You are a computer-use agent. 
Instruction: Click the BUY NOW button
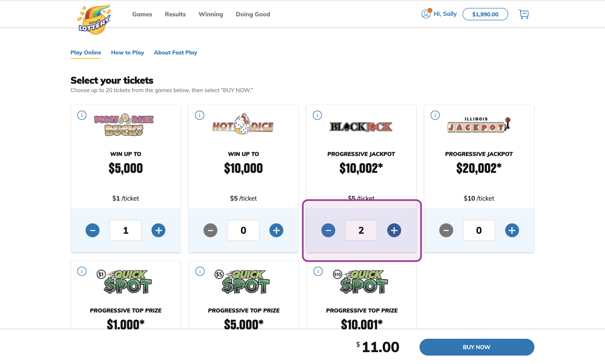(x=477, y=347)
